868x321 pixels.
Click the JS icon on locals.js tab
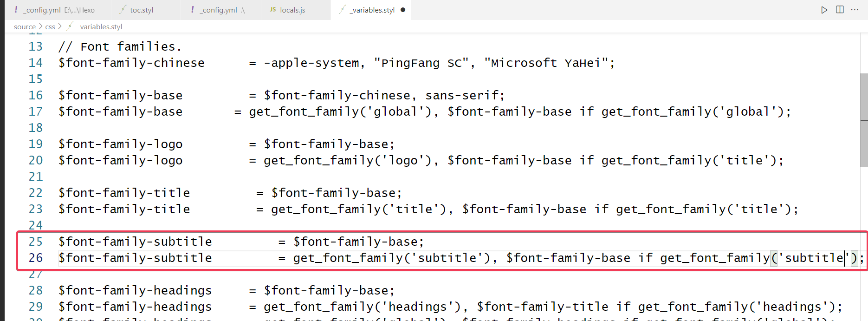tap(273, 10)
